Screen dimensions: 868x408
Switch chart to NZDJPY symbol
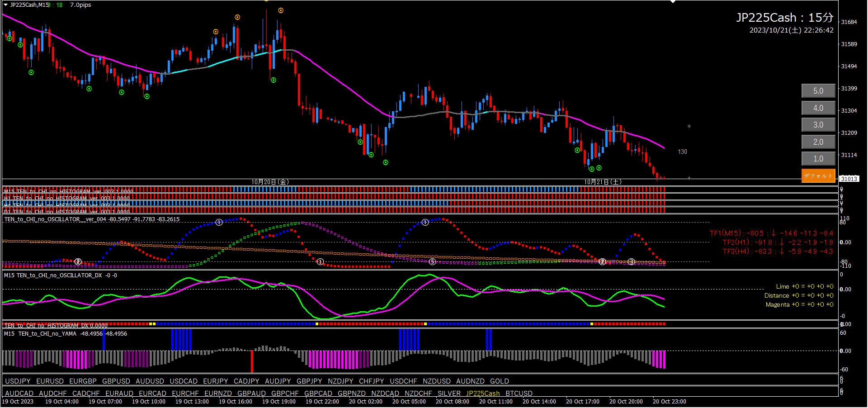pos(340,381)
